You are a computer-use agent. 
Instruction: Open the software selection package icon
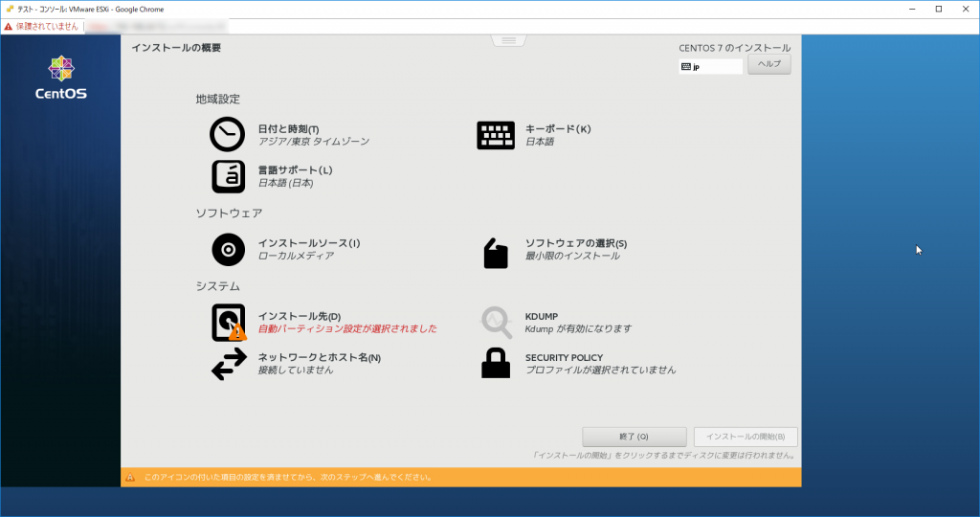(496, 253)
